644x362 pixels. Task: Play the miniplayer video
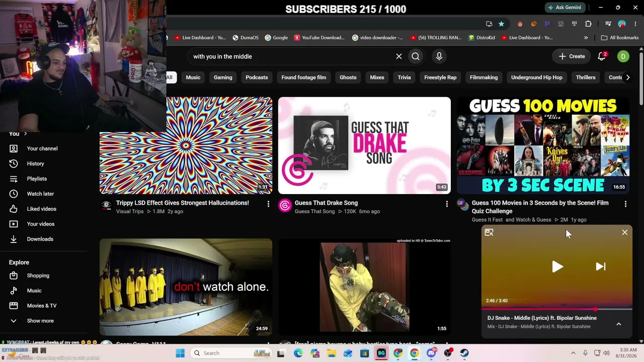[557, 266]
